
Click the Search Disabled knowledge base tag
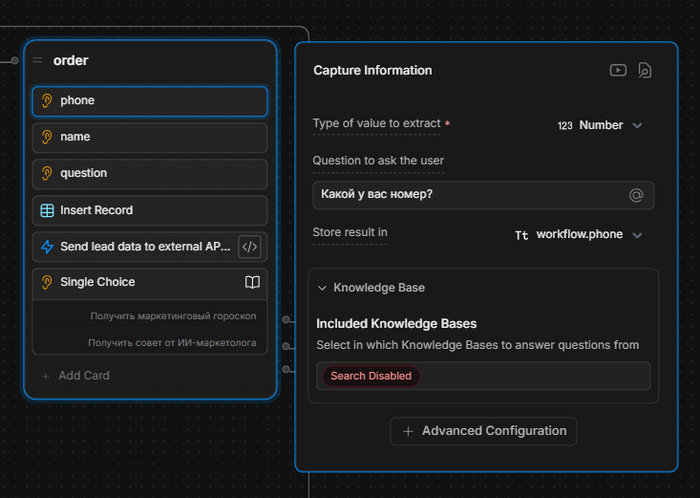pos(370,375)
